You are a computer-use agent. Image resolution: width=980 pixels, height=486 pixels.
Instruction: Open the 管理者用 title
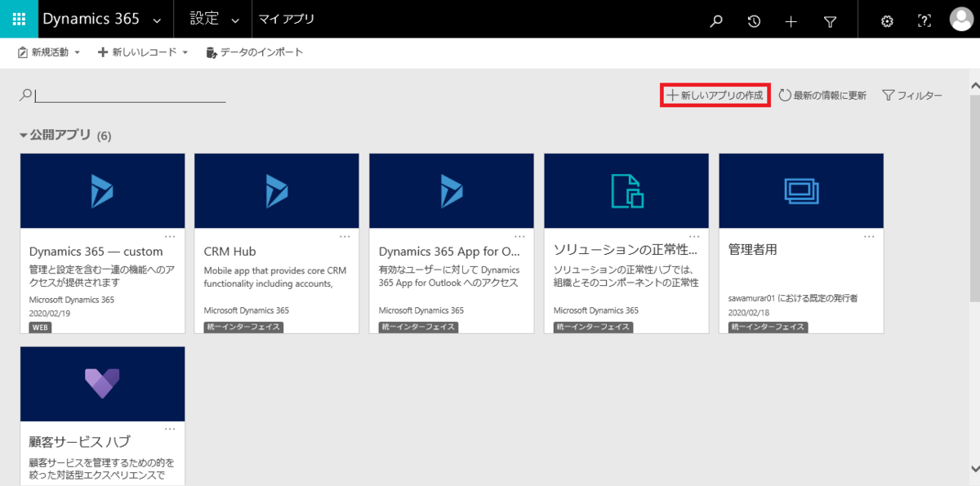[752, 250]
